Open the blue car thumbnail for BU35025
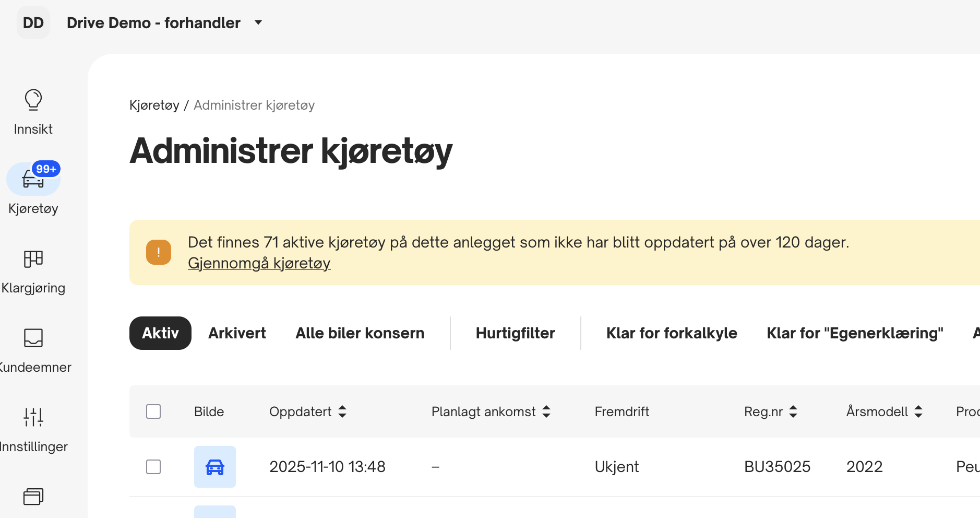The height and width of the screenshot is (518, 980). (x=215, y=467)
